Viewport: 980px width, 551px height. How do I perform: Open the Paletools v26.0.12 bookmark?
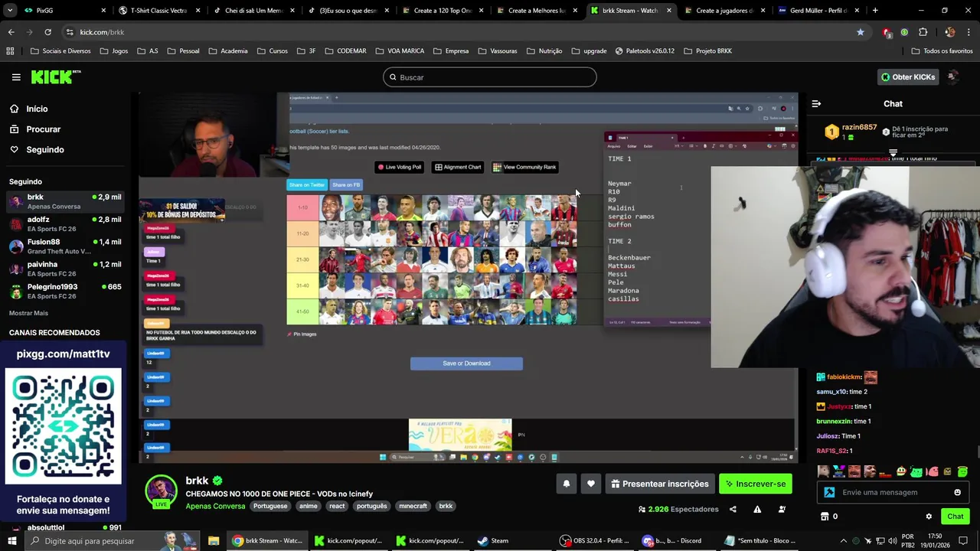pos(644,51)
